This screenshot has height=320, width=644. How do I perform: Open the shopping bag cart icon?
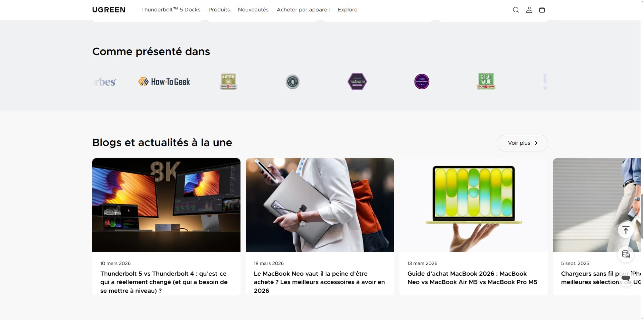tap(542, 10)
